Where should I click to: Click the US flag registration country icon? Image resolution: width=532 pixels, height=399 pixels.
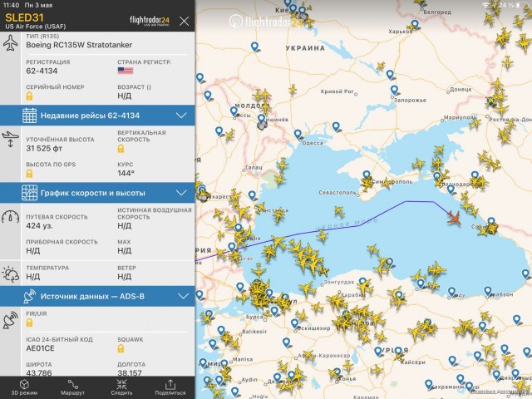click(x=126, y=71)
